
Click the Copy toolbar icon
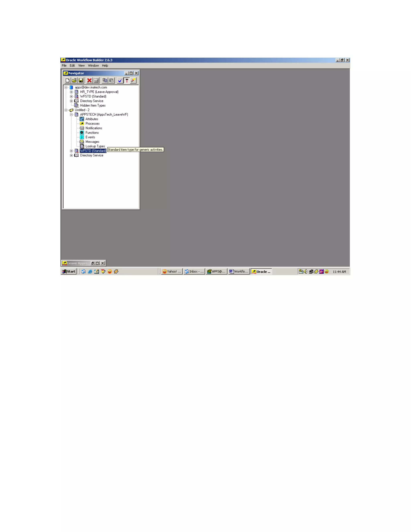pyautogui.click(x=105, y=80)
